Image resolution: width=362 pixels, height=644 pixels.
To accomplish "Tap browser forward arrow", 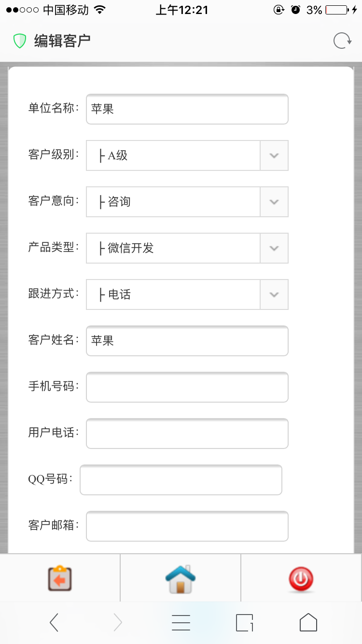I will pyautogui.click(x=117, y=623).
